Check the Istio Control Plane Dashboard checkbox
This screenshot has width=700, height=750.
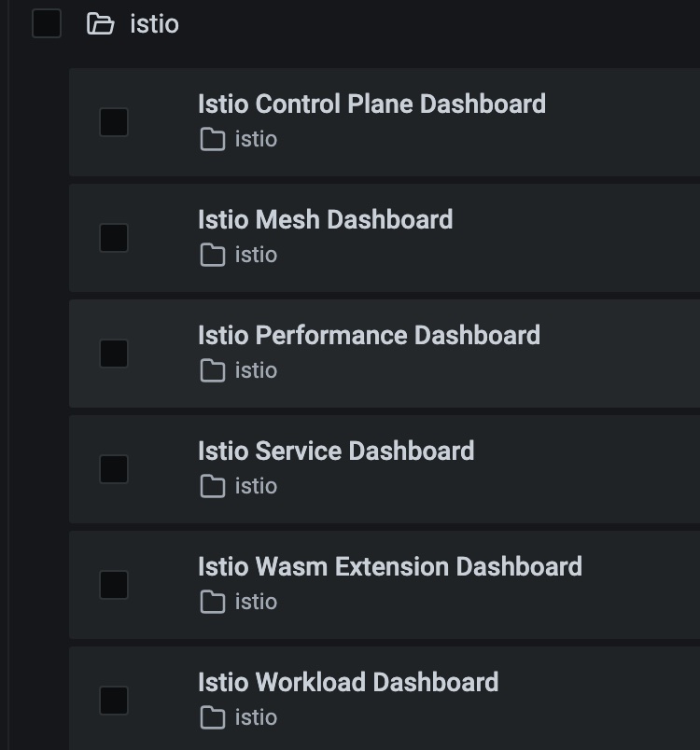114,122
